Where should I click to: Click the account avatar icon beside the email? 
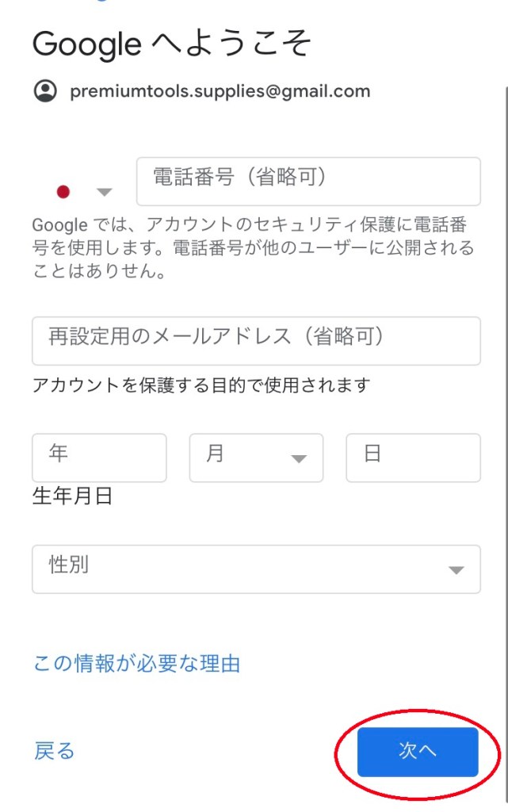click(45, 91)
